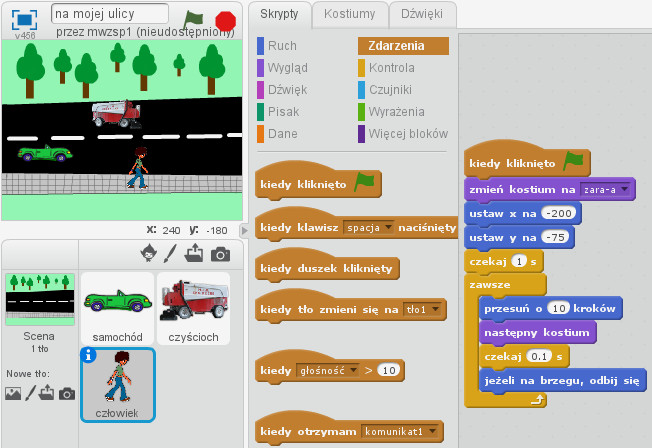Collapse stage with small arrow expander
652x448 pixels.
coord(244,230)
